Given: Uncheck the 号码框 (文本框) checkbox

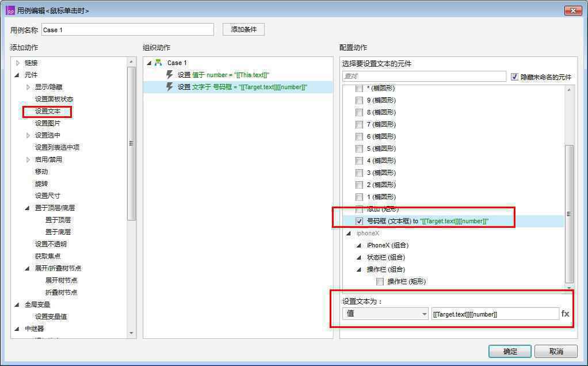Looking at the screenshot, I should 359,221.
